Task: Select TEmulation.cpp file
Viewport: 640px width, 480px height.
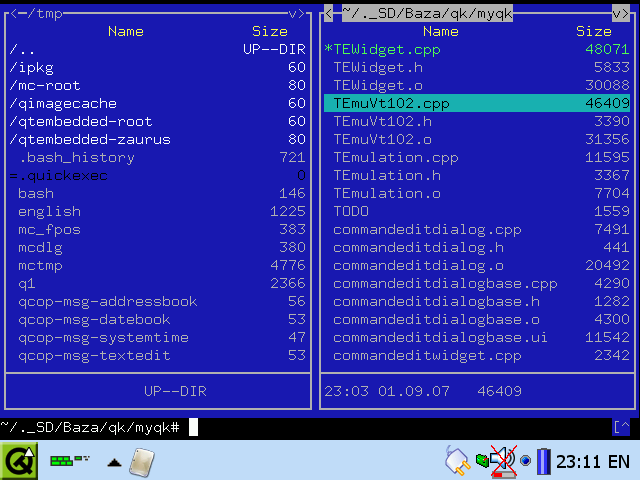Action: point(477,158)
